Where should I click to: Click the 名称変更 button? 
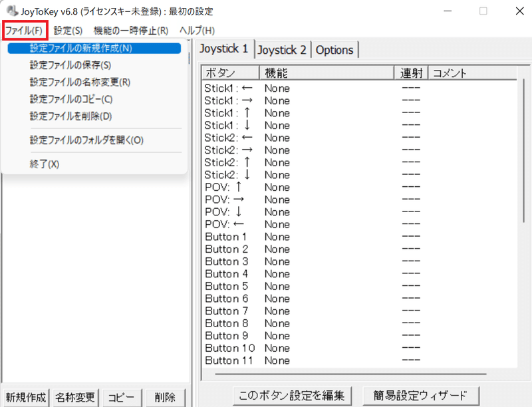pos(75,397)
